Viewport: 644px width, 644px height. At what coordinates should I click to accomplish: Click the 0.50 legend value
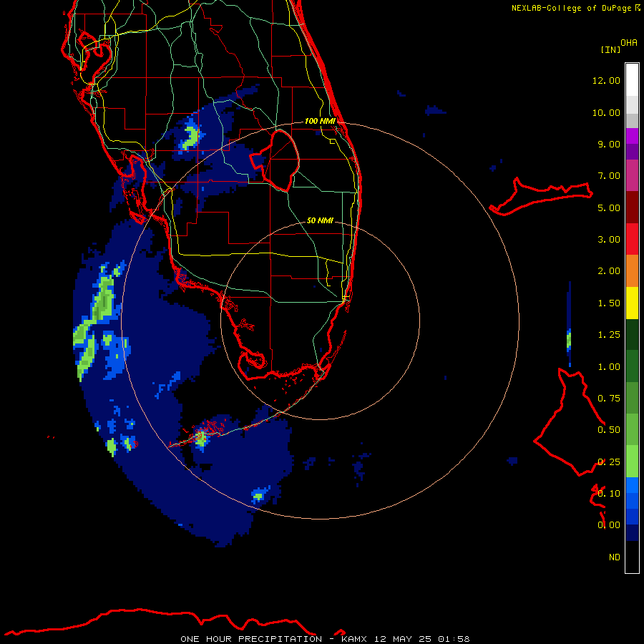609,430
